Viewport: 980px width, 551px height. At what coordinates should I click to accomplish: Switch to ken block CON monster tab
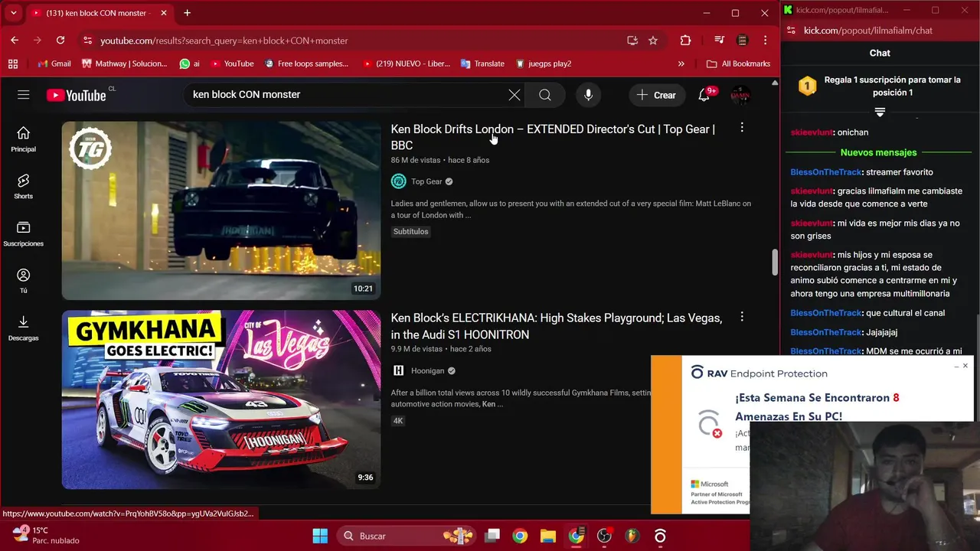[98, 13]
